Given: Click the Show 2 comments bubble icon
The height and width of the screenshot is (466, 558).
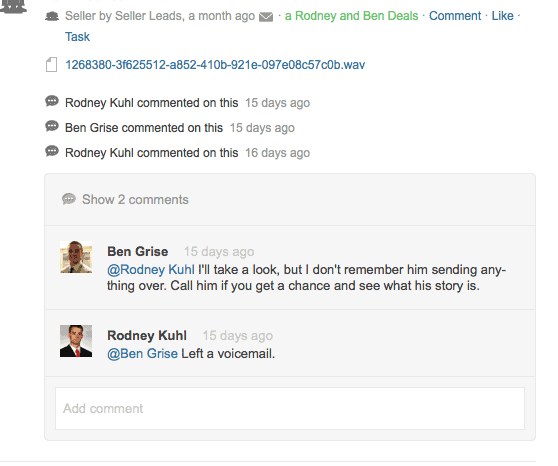Looking at the screenshot, I should coord(69,199).
